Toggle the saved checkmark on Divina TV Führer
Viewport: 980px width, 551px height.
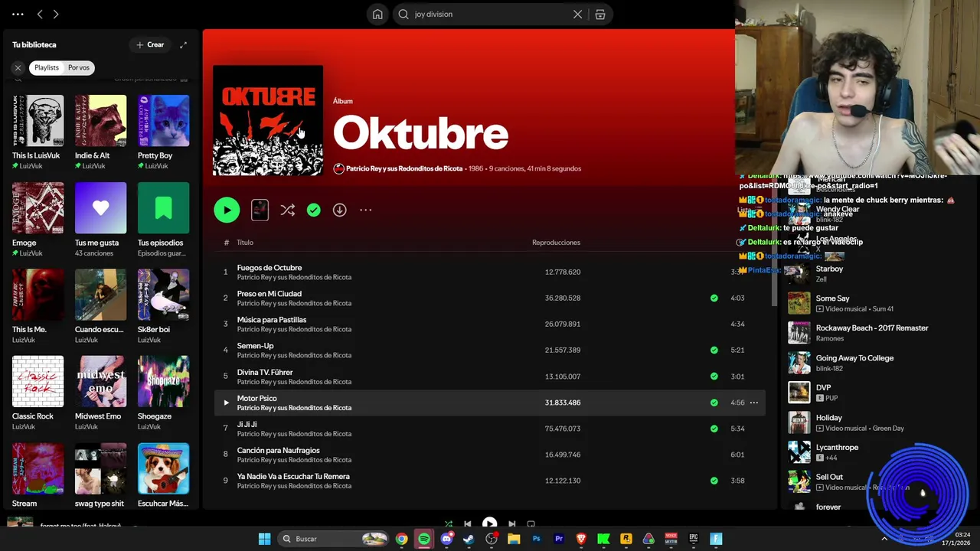tap(714, 377)
